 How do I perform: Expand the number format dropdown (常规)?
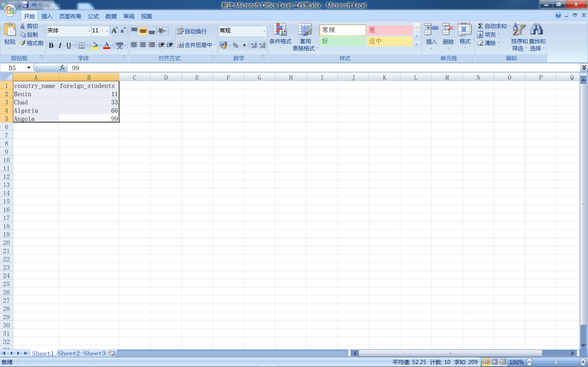(264, 31)
